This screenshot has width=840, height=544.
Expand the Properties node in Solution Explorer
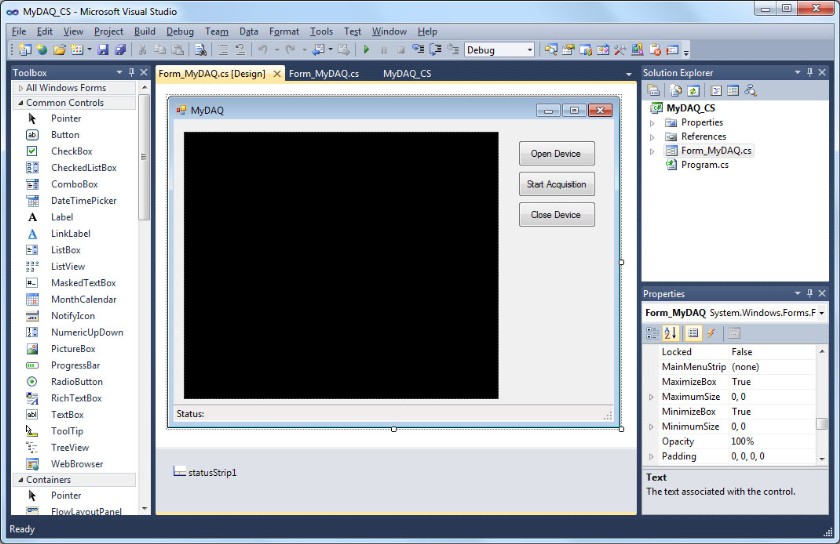pos(652,123)
